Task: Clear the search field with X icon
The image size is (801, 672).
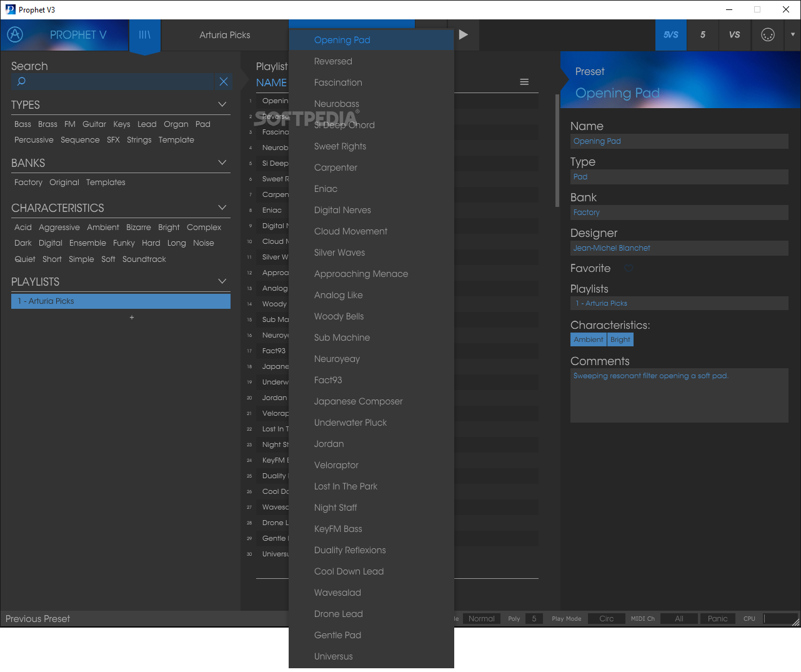Action: tap(224, 81)
